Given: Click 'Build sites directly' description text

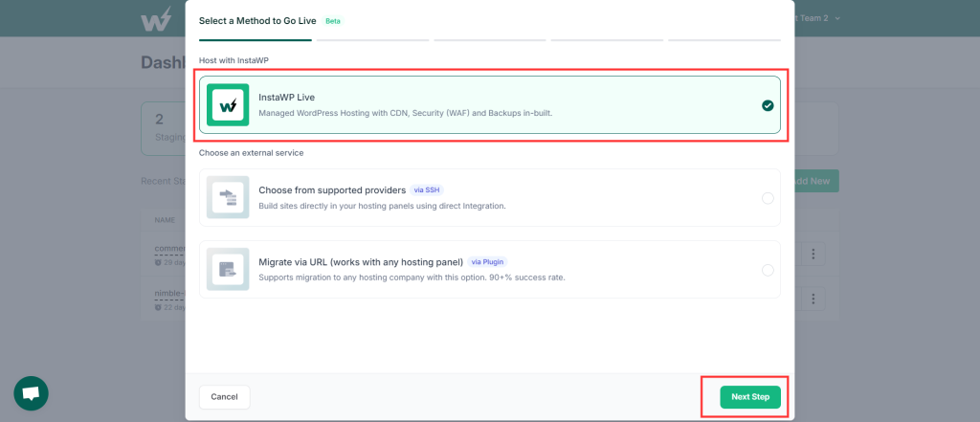Looking at the screenshot, I should 382,206.
